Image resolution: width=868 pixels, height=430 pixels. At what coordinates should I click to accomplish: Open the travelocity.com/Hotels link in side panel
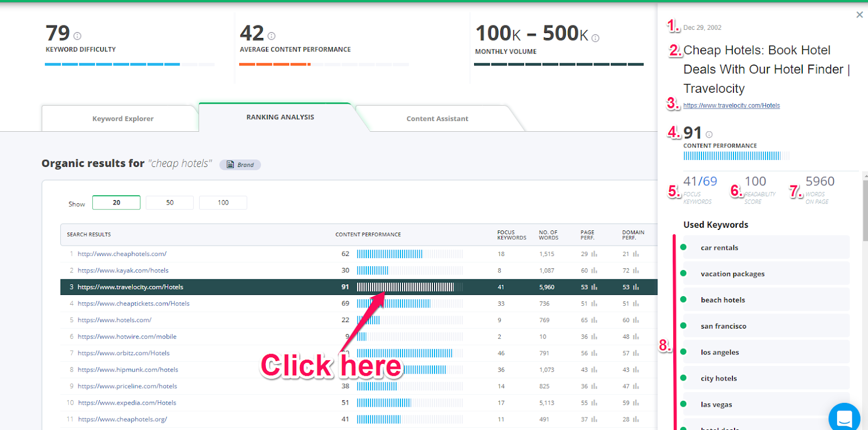click(731, 106)
